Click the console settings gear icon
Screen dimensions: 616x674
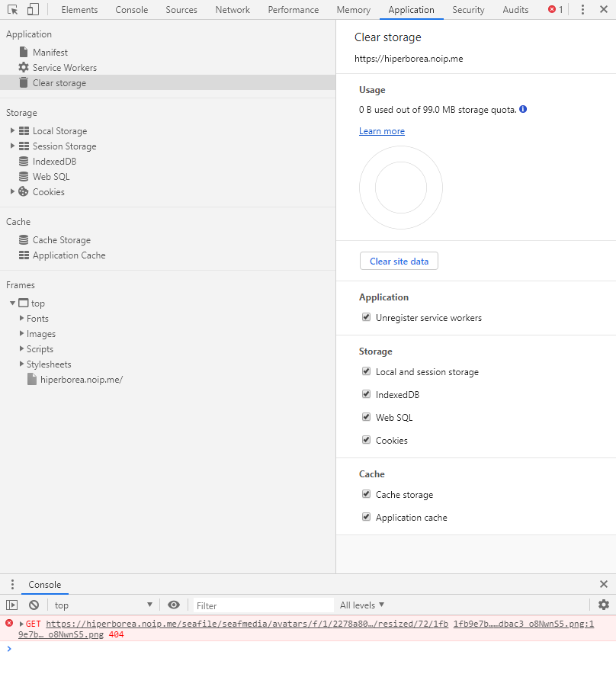[x=604, y=605]
